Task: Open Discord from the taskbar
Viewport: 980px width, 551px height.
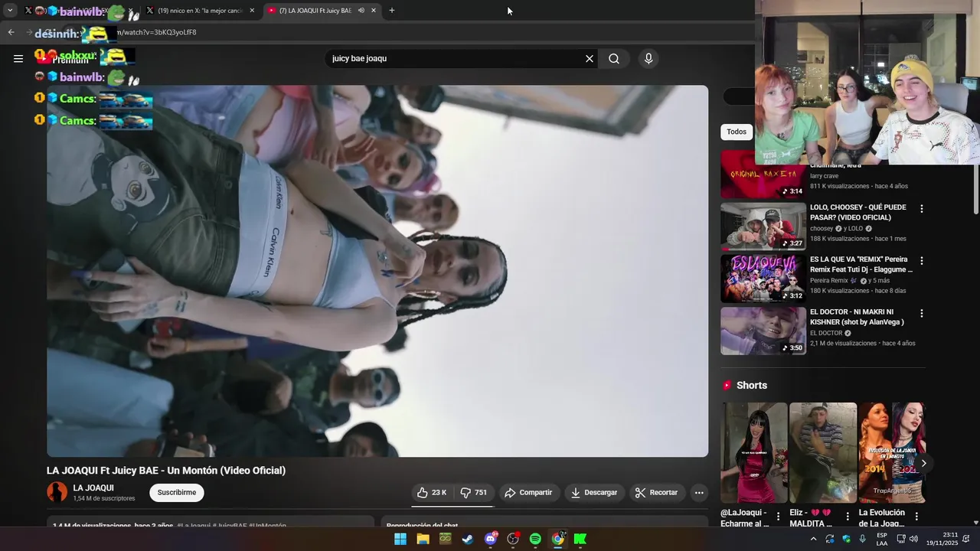Action: (x=491, y=539)
